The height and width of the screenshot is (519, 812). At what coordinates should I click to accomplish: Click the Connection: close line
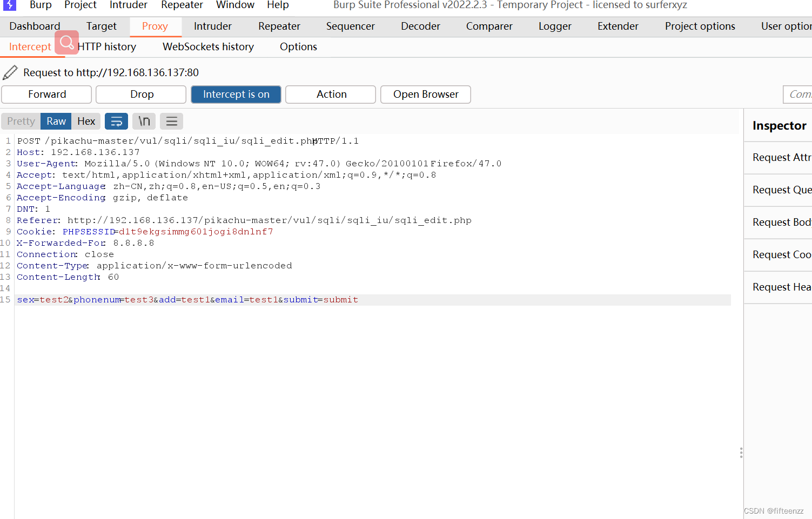pyautogui.click(x=65, y=254)
